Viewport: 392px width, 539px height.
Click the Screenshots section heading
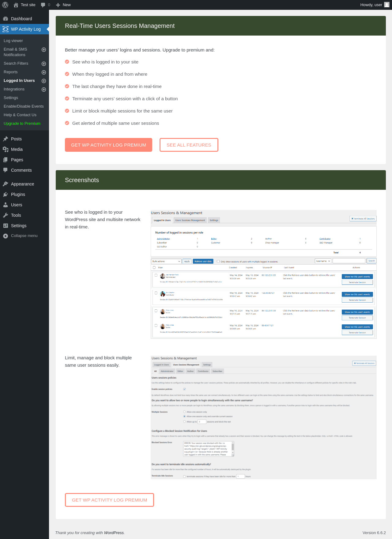82,180
